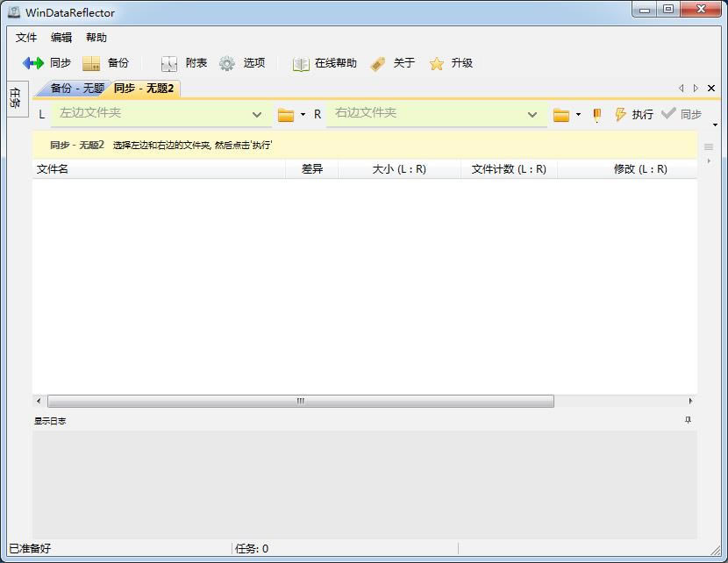728x563 pixels.
Task: Open the right folder path dropdown chevron
Action: tap(532, 115)
